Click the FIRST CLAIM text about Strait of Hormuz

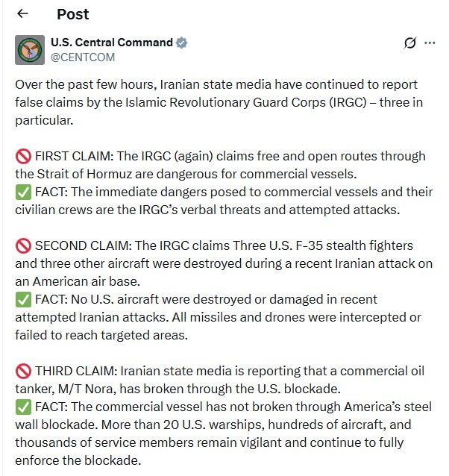point(220,165)
